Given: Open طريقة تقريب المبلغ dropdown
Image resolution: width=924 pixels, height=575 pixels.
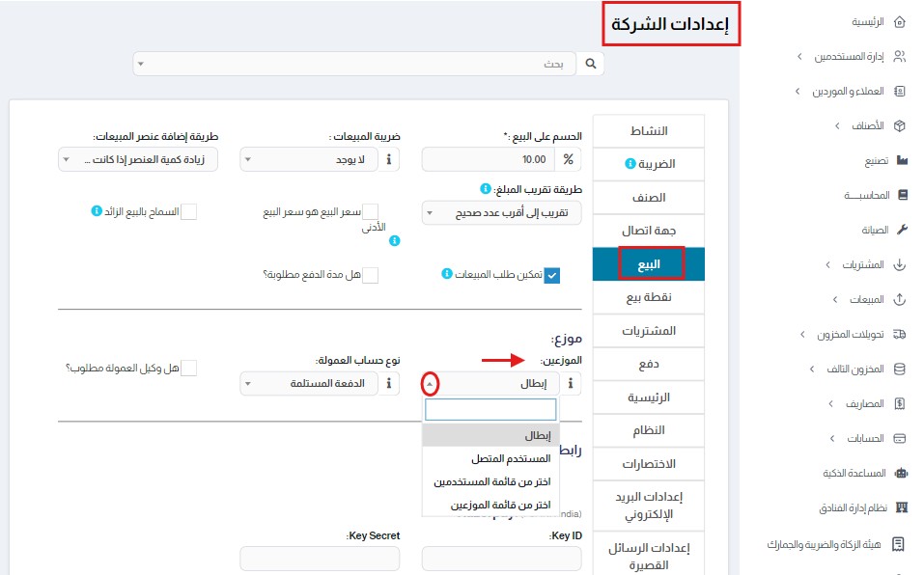Looking at the screenshot, I should (501, 213).
